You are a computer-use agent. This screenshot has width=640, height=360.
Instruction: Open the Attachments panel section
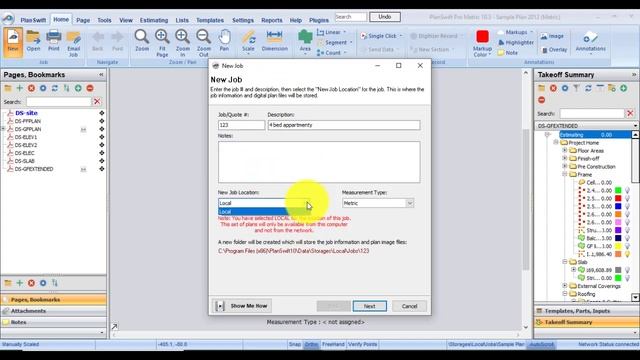pos(53,311)
